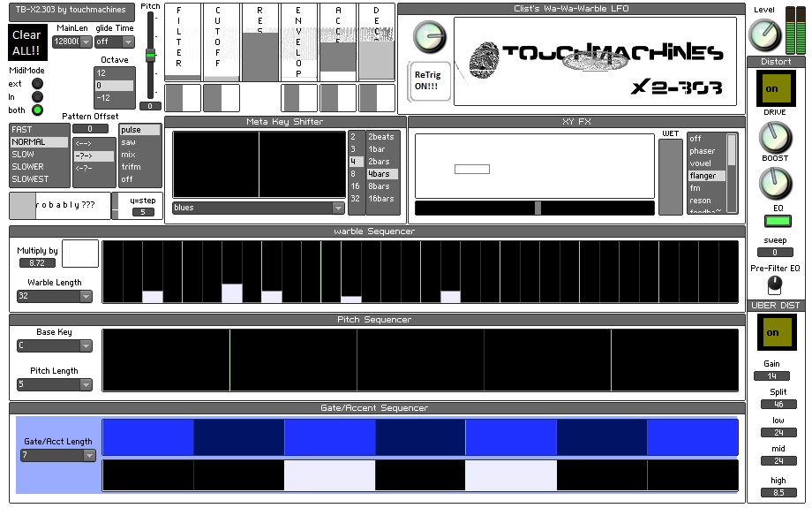The height and width of the screenshot is (508, 812).
Task: Click the ACC vertical slider
Action: coord(338,42)
